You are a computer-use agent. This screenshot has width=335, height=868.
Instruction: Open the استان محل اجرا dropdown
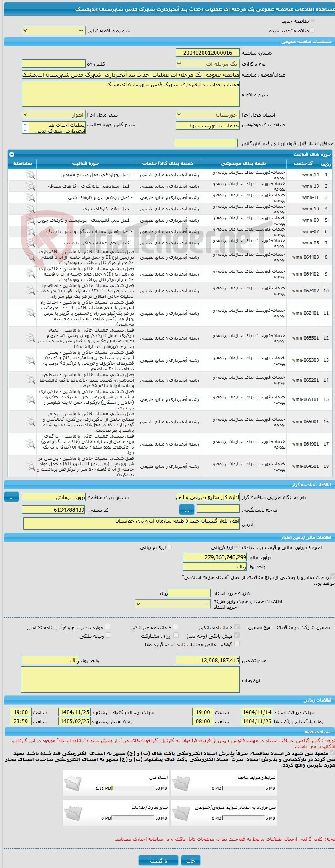[x=207, y=114]
